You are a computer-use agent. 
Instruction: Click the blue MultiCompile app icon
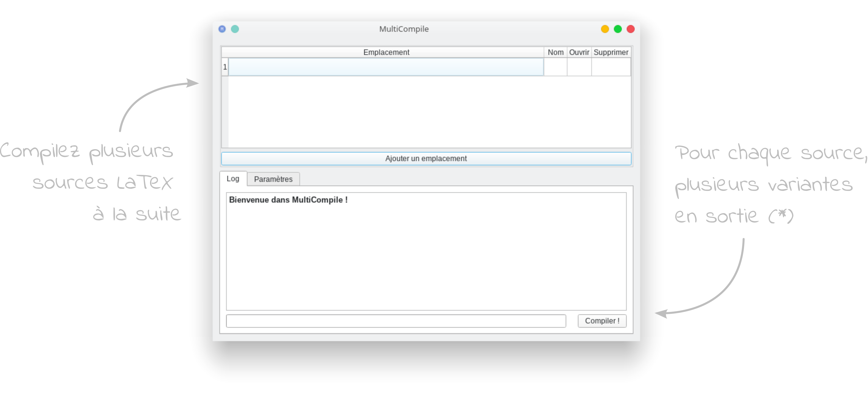click(222, 29)
